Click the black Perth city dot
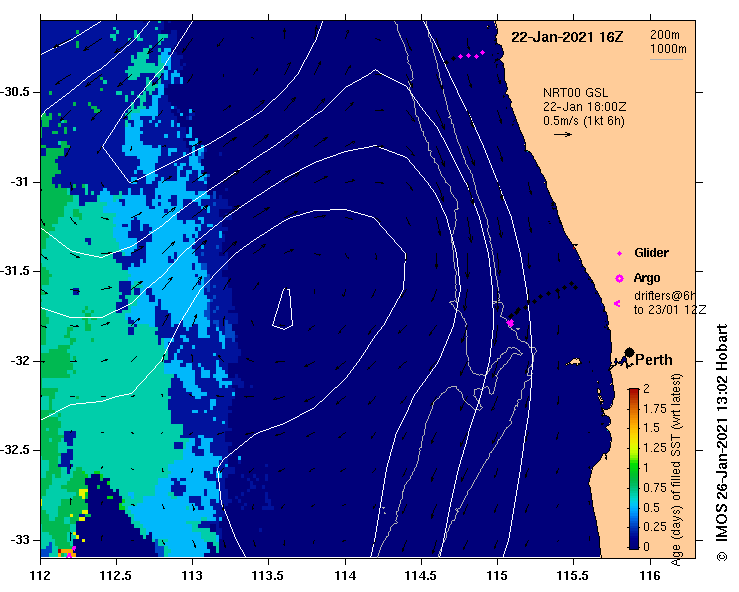 [x=629, y=353]
